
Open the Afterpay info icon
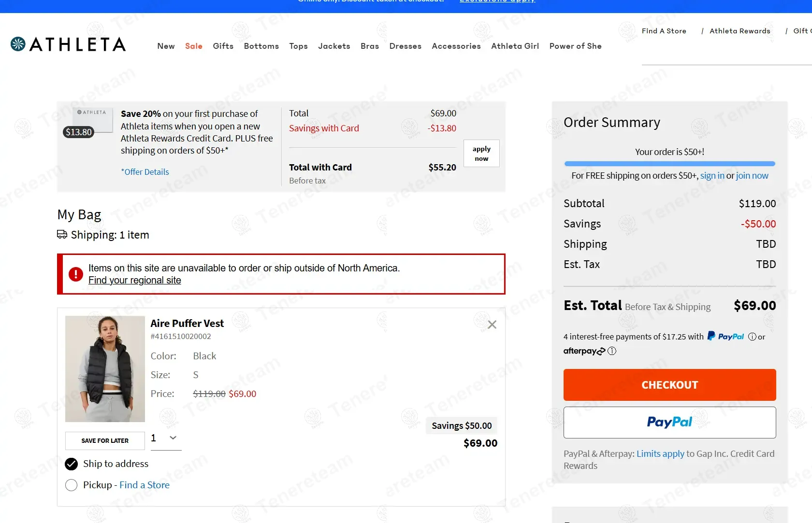pos(612,351)
